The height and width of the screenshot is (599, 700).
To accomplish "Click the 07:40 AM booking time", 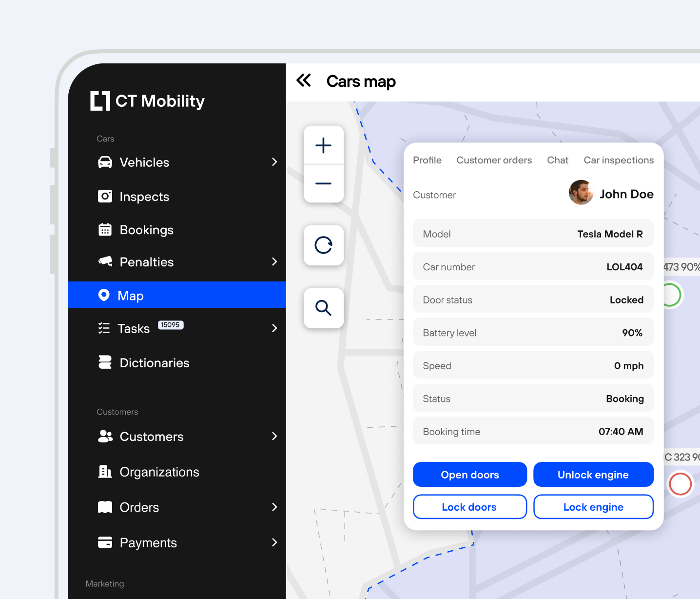I will pyautogui.click(x=621, y=432).
